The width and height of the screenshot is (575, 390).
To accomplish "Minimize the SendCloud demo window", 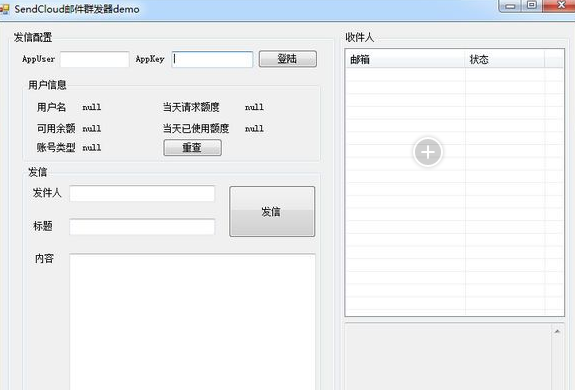I will pos(510,6).
